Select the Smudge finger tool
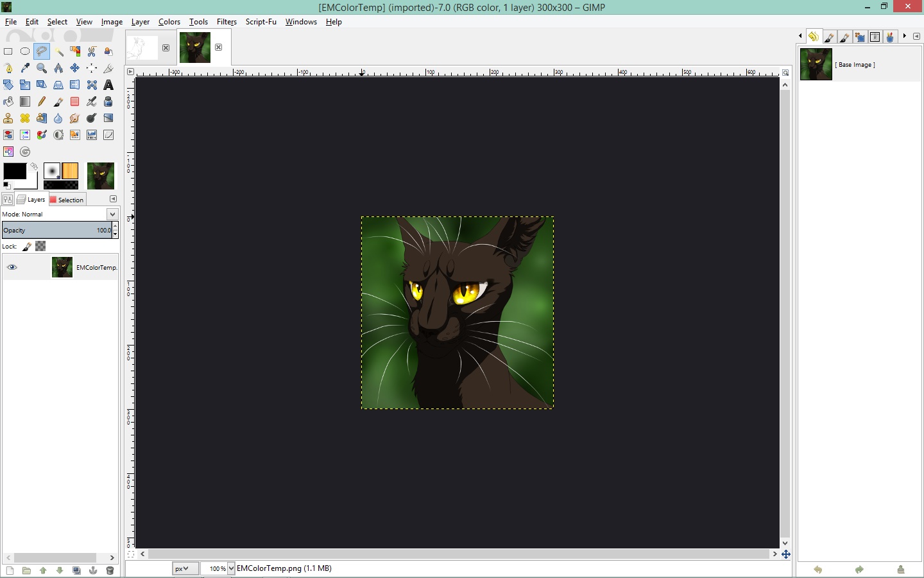The image size is (924, 578). pyautogui.click(x=75, y=118)
